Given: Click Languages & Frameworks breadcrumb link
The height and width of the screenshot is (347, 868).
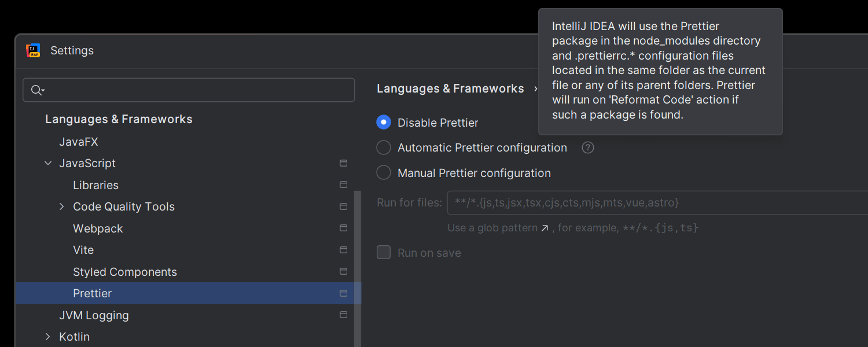Looking at the screenshot, I should click(450, 88).
